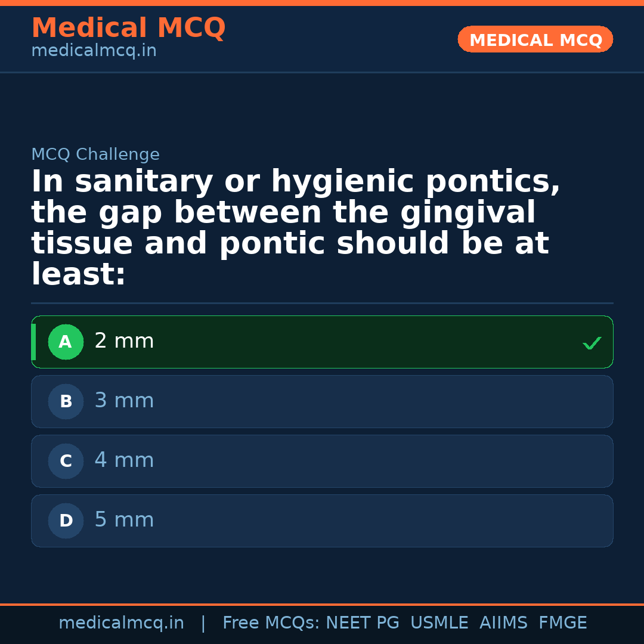The image size is (644, 644).
Task: Visit medicalmcq.in link under the title
Action: 94,51
